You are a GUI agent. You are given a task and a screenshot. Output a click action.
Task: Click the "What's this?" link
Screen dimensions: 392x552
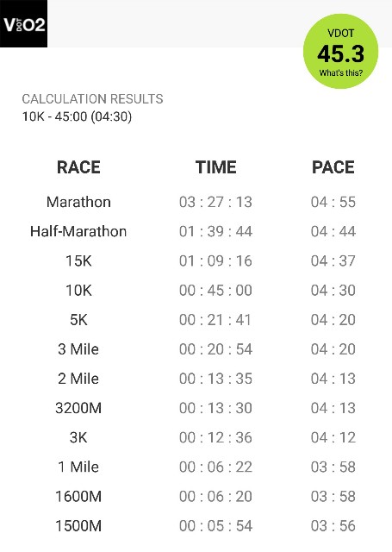click(340, 73)
